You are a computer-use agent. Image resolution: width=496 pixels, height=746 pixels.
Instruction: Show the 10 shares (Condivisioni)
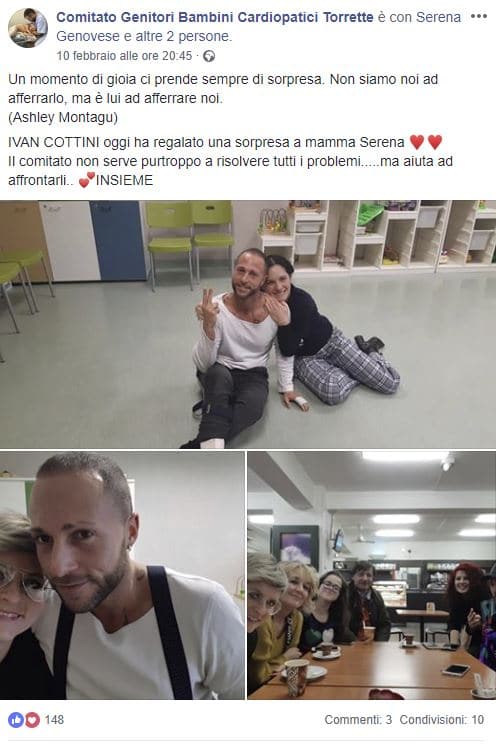click(x=442, y=720)
